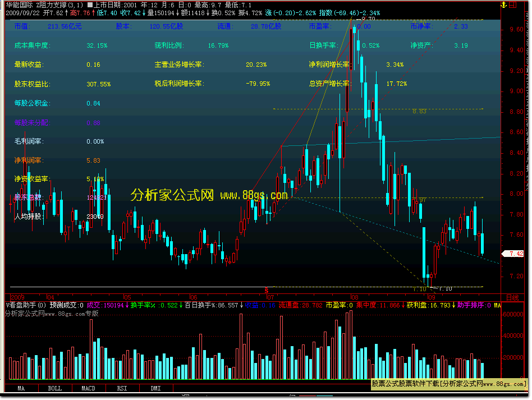Click the 主营业务增长率 20.23% value
Image resolution: width=532 pixels, height=400 pixels.
tap(256, 65)
